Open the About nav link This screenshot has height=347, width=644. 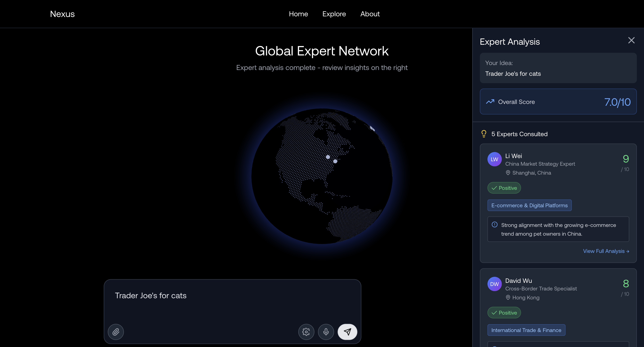(370, 14)
